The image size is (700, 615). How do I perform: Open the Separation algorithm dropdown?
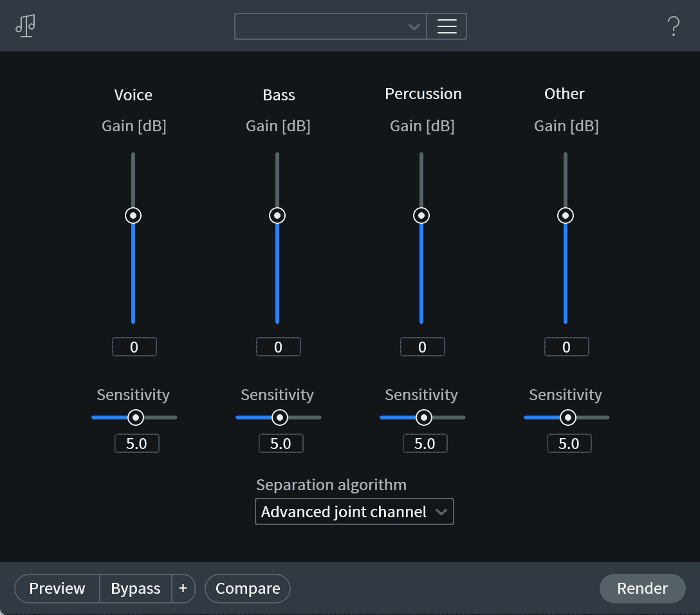point(354,511)
